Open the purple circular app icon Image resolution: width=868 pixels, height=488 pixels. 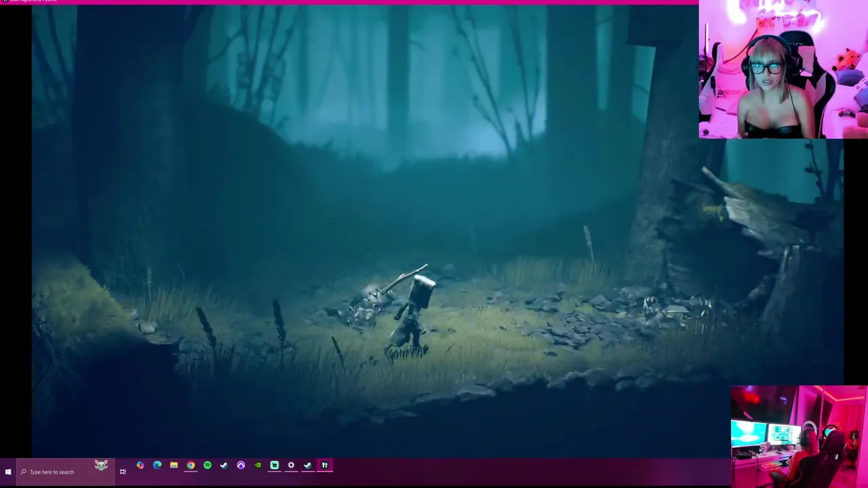click(241, 465)
